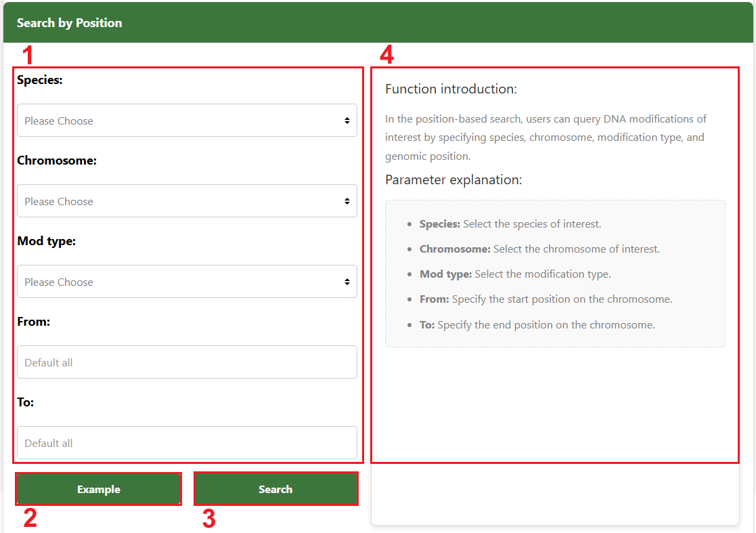The width and height of the screenshot is (756, 533).
Task: Click the To label above the input
Action: click(x=25, y=402)
